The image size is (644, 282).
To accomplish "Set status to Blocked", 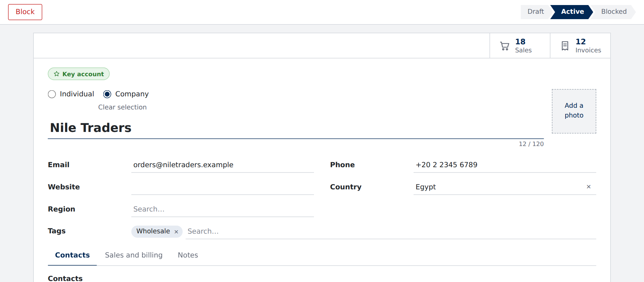I will 613,12.
